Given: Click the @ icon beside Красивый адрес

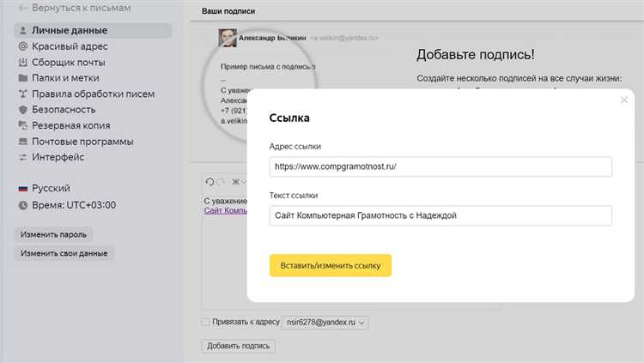Looking at the screenshot, I should tap(23, 46).
